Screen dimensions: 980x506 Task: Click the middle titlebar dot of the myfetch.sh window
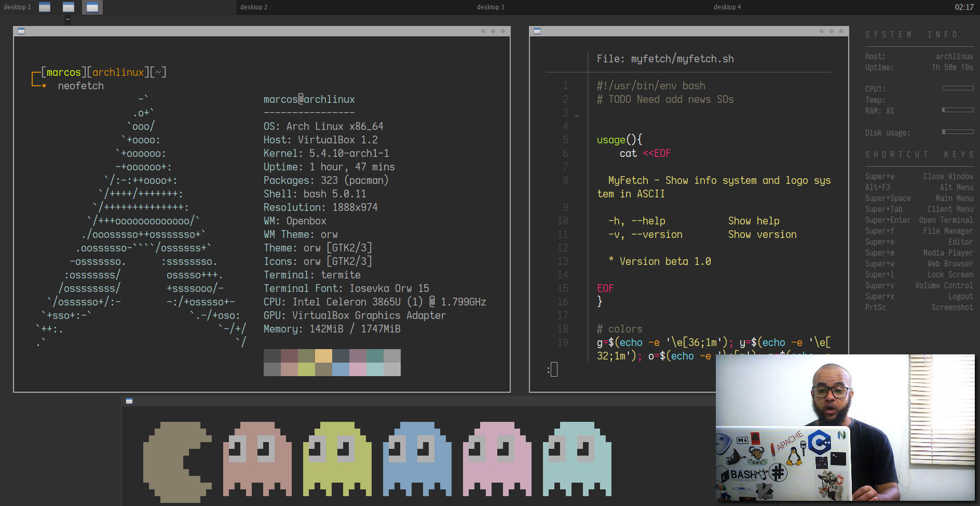click(x=831, y=31)
